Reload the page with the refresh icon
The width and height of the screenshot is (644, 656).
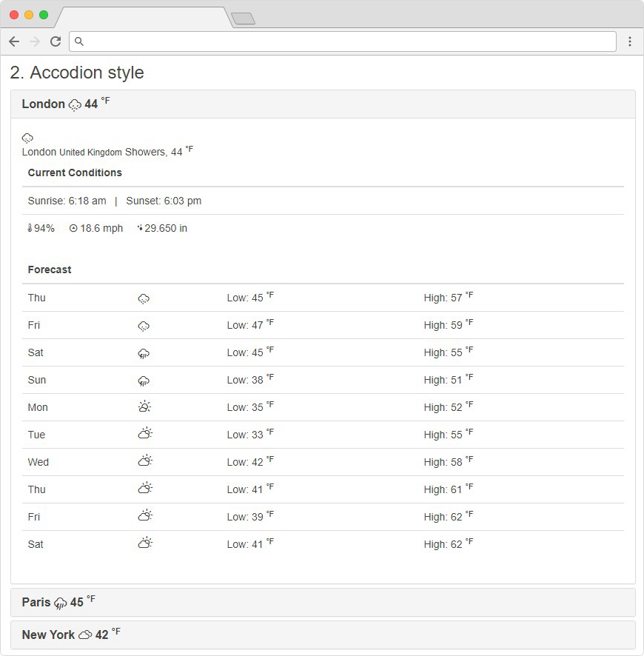(x=56, y=41)
